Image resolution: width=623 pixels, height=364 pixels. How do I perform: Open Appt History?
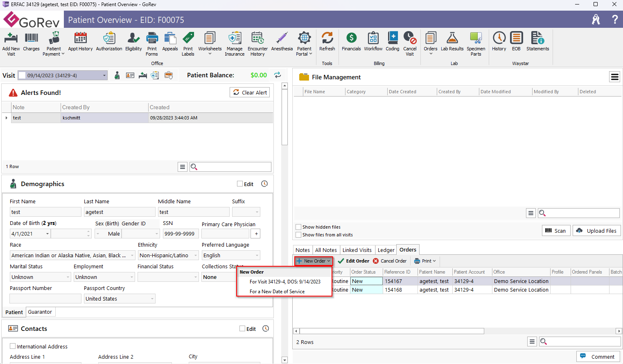coord(80,42)
